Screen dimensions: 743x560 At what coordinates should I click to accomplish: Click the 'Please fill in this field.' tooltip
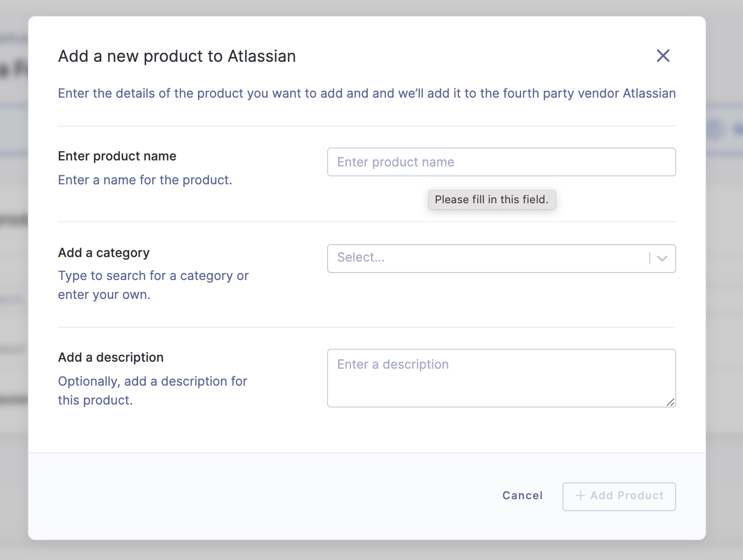(x=492, y=199)
